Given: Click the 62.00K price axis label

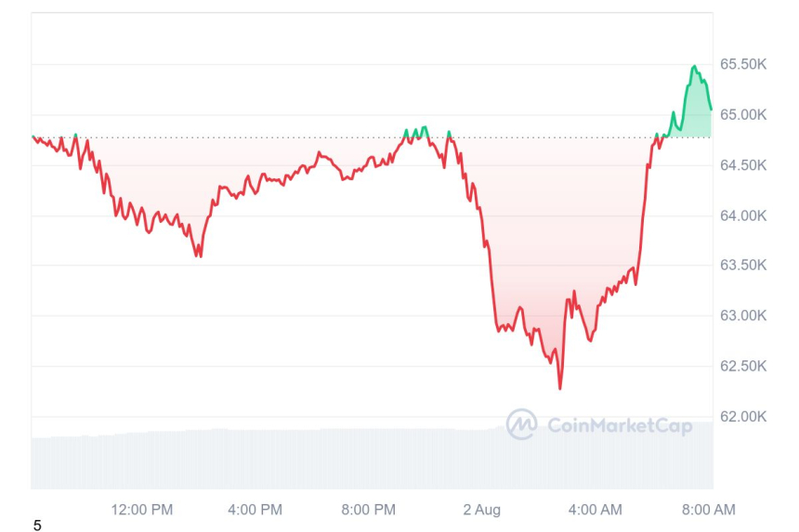Looking at the screenshot, I should click(744, 416).
